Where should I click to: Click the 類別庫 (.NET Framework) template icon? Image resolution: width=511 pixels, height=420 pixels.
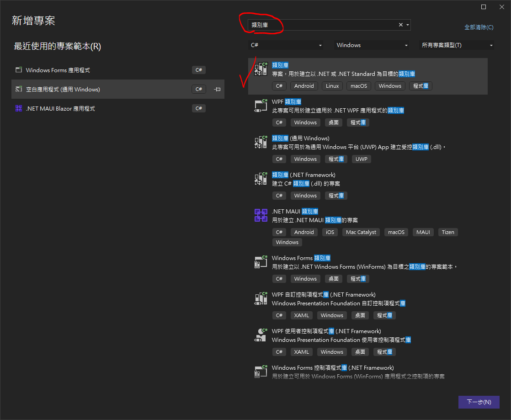pos(261,179)
